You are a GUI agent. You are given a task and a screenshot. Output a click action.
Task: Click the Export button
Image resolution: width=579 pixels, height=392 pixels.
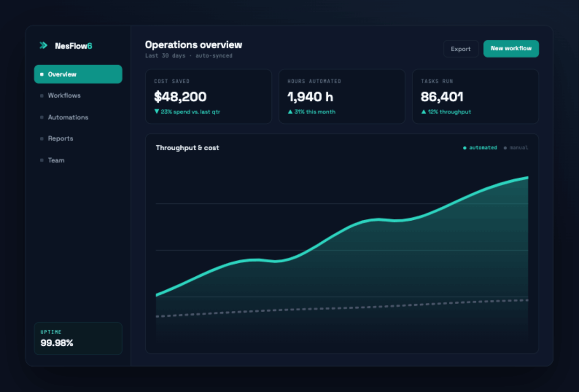pyautogui.click(x=461, y=49)
